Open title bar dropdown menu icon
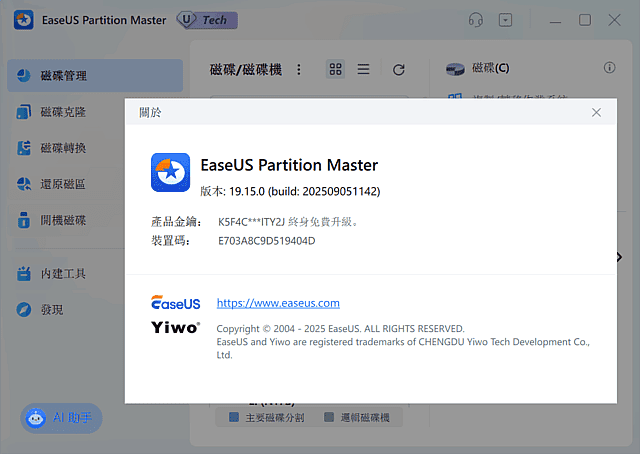640x454 pixels. pyautogui.click(x=506, y=20)
